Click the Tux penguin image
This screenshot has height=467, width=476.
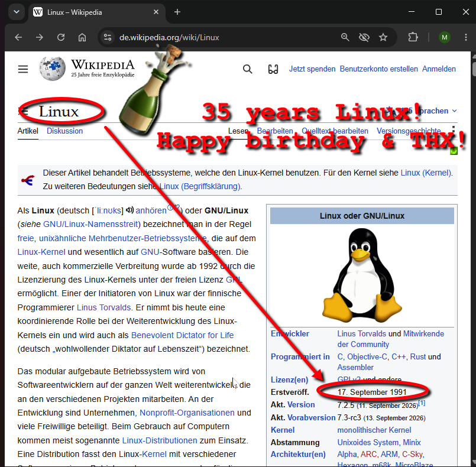362,275
